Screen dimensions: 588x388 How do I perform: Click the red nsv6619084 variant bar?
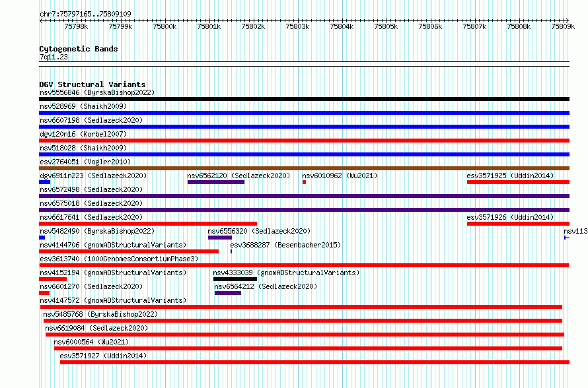pos(305,335)
